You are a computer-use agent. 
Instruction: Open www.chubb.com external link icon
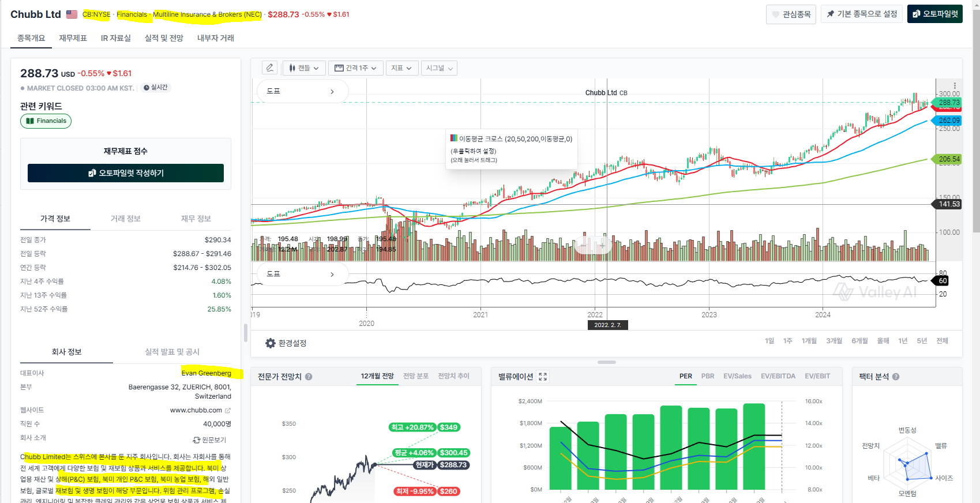pyautogui.click(x=228, y=411)
